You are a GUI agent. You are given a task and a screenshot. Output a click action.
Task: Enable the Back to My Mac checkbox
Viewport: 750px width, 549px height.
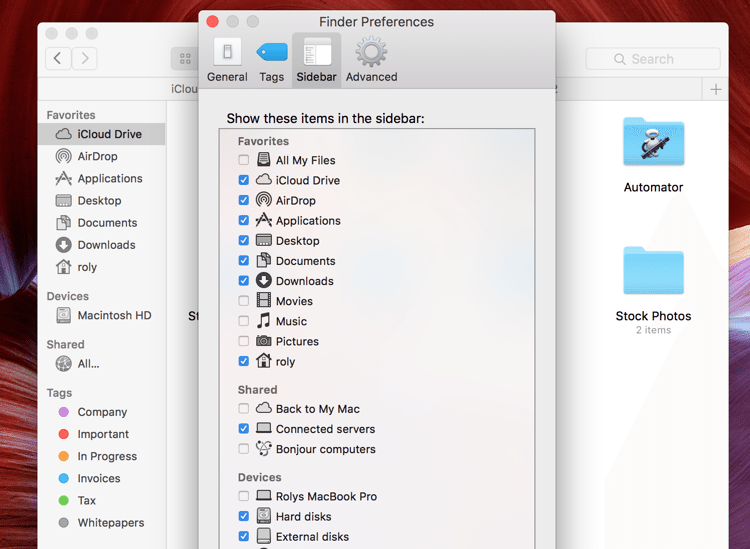tap(243, 408)
